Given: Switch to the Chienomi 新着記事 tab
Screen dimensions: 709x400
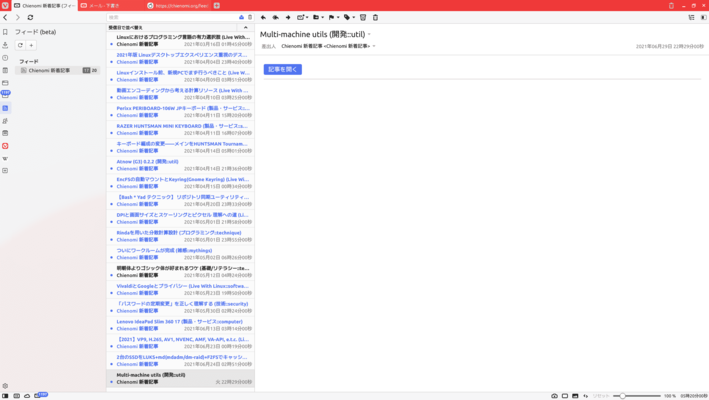Looking at the screenshot, I should tap(45, 5).
